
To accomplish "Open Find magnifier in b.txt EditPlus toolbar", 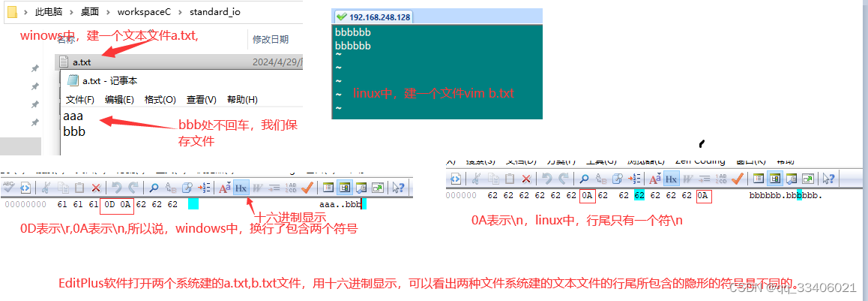I will (x=584, y=179).
